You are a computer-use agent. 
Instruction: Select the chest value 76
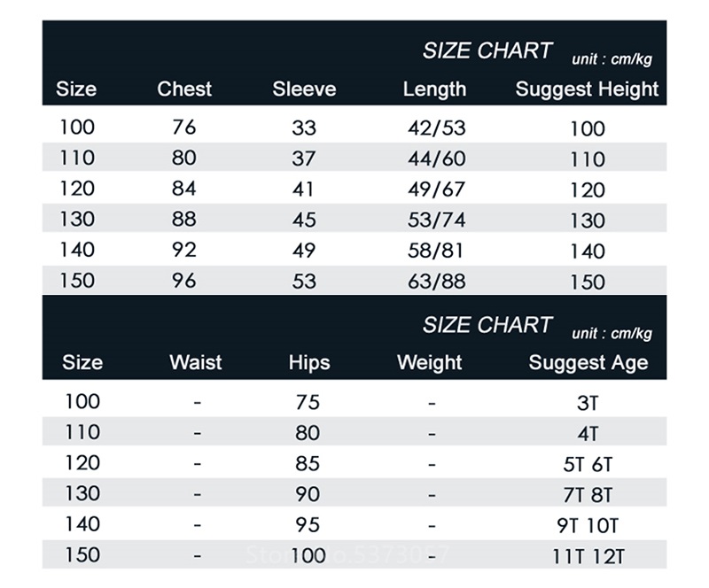183,128
